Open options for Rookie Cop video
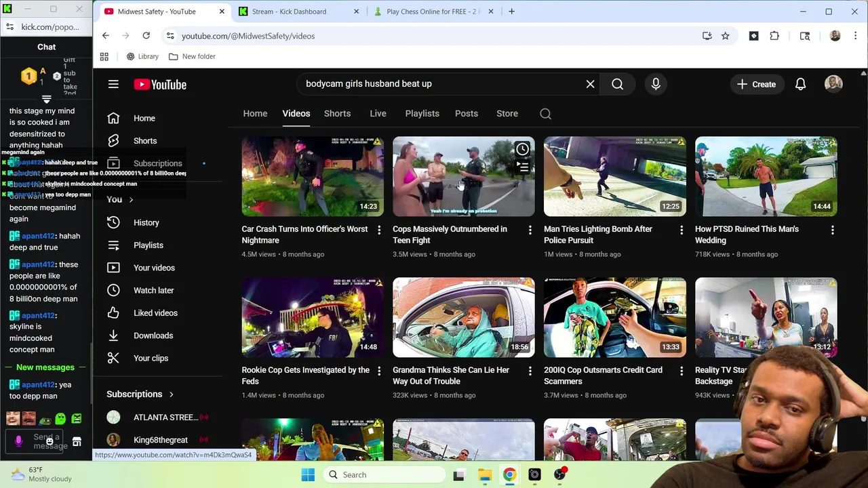 click(379, 371)
